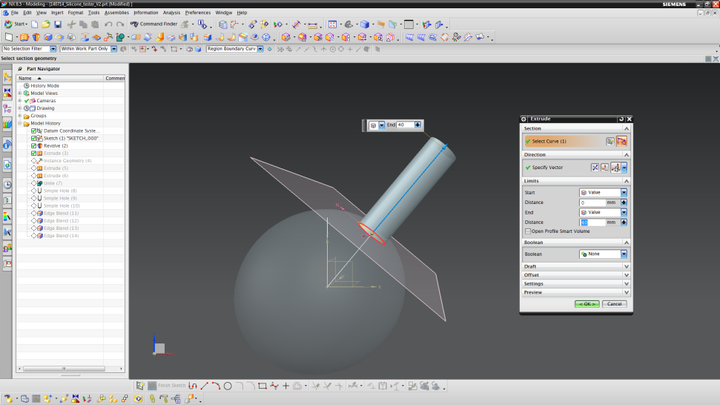Open the Command Finder tool
Image resolution: width=720 pixels, height=405 pixels.
pos(154,24)
